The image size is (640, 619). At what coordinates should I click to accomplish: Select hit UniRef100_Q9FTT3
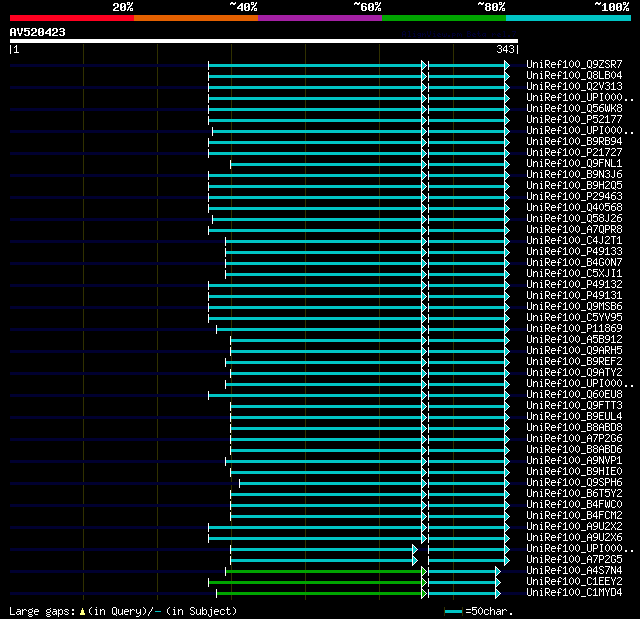coord(574,406)
